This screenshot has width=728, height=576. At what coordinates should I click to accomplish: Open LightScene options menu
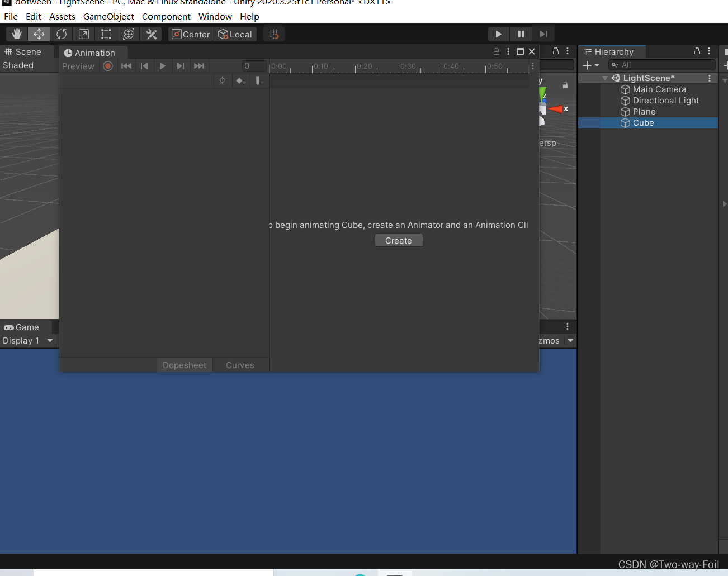(710, 78)
